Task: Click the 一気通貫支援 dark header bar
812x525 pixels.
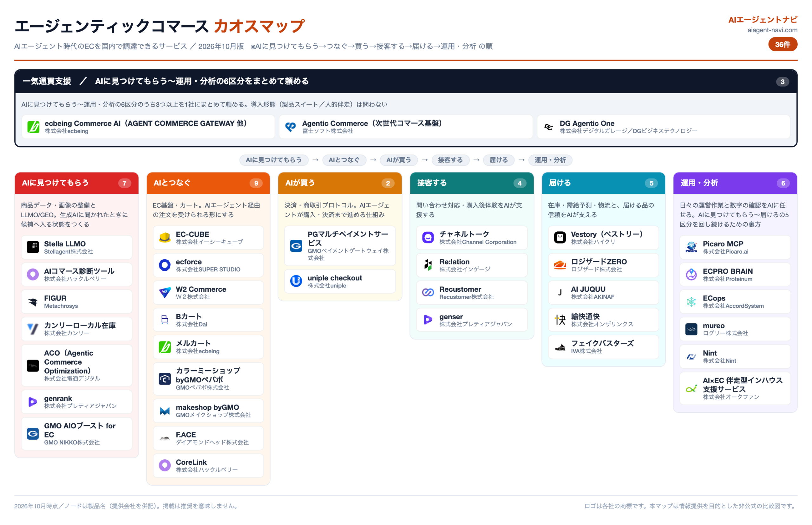Action: [406, 81]
